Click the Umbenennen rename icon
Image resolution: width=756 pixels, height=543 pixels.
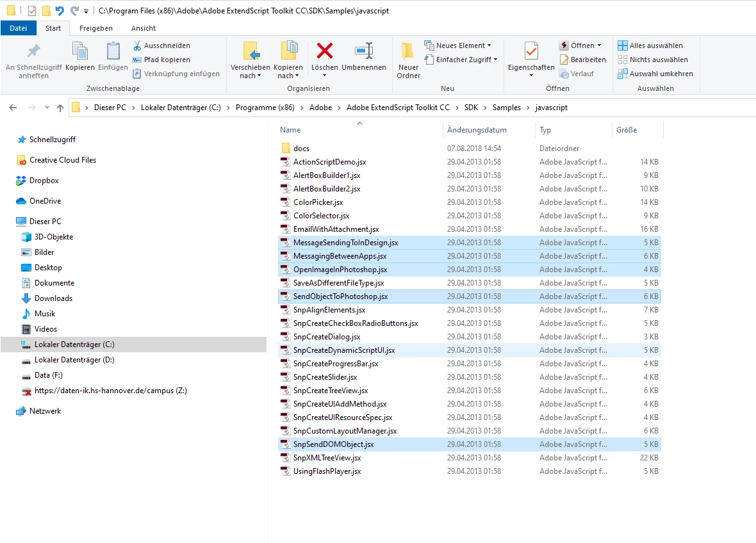coord(364,50)
